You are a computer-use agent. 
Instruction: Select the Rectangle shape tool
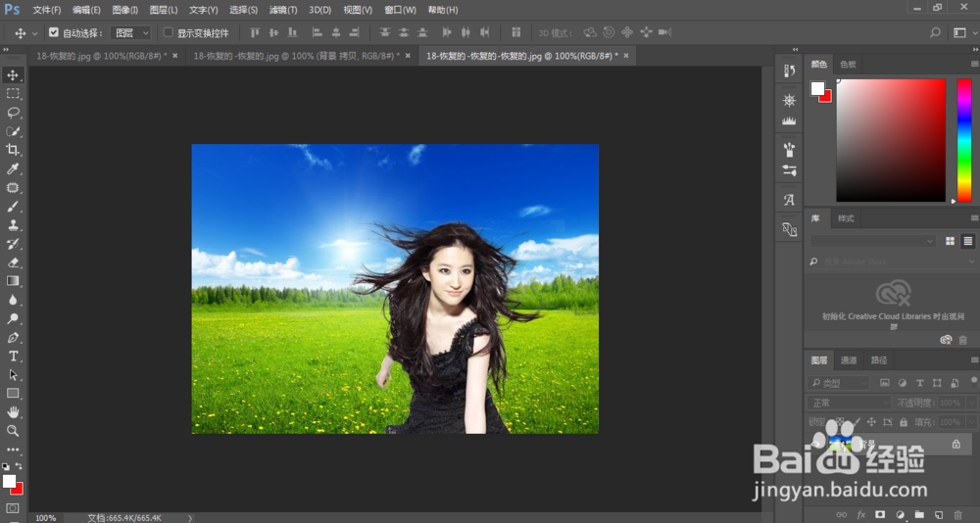(x=13, y=394)
